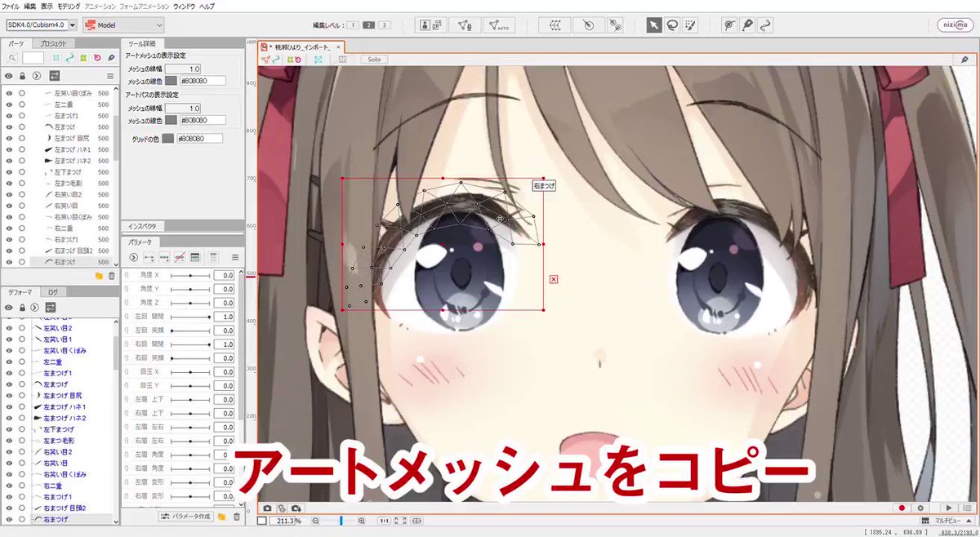Click パラメータ作成 button
This screenshot has height=537, width=980.
pos(185,516)
